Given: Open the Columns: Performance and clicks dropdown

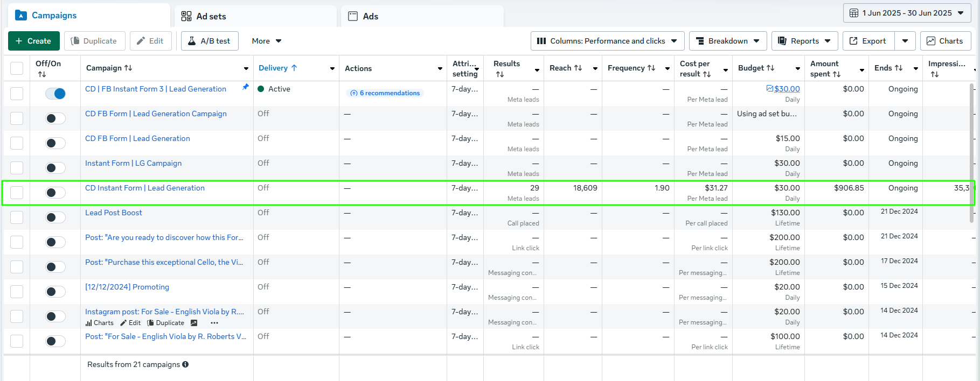Looking at the screenshot, I should (x=607, y=41).
